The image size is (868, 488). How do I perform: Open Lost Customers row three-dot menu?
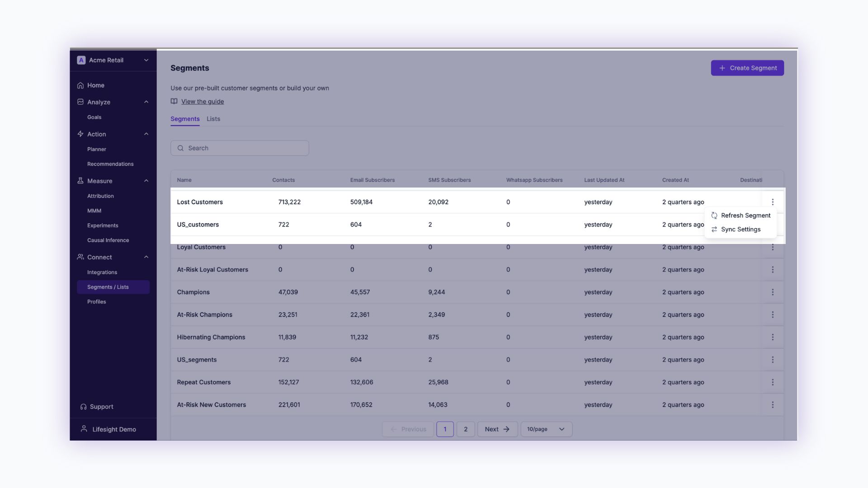(x=773, y=202)
